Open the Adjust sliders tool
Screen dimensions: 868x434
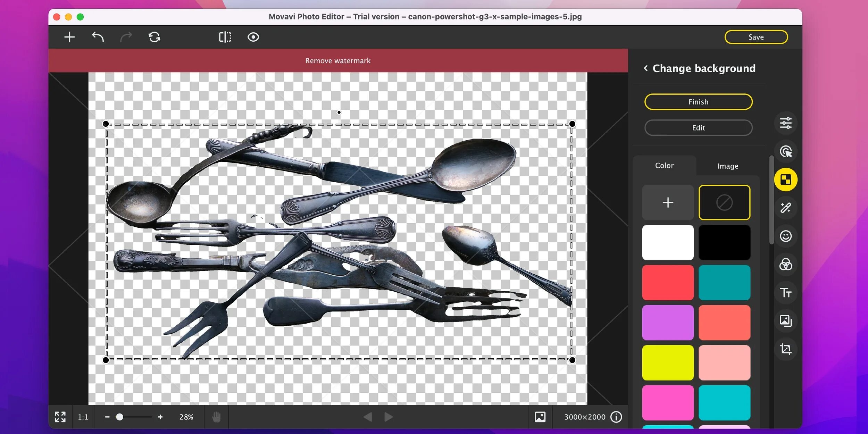tap(785, 123)
